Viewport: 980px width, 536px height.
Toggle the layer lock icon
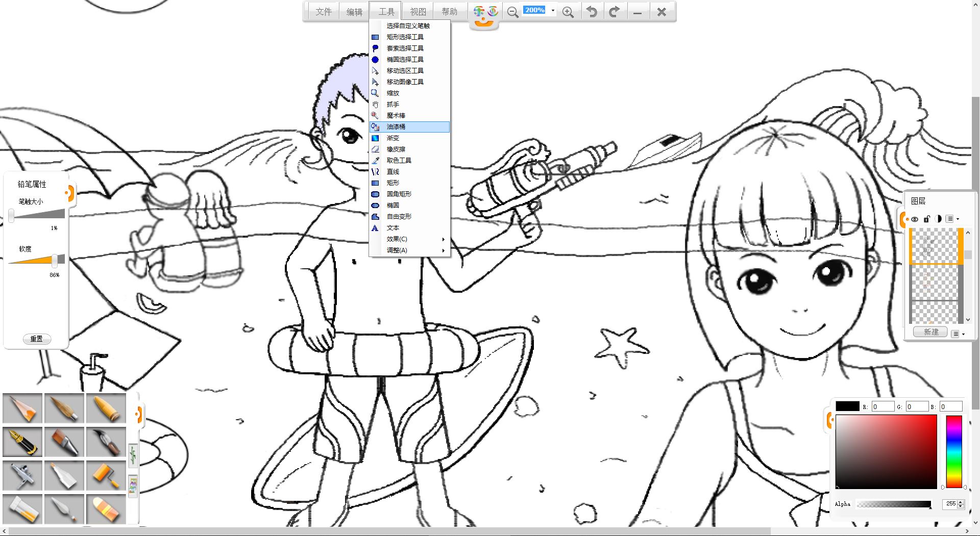[927, 219]
